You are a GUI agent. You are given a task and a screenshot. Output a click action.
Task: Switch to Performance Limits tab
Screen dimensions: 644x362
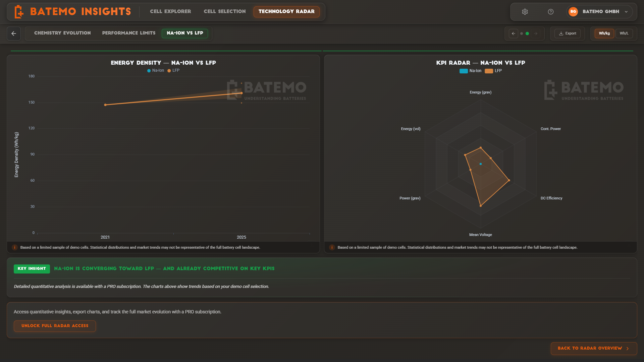point(129,33)
